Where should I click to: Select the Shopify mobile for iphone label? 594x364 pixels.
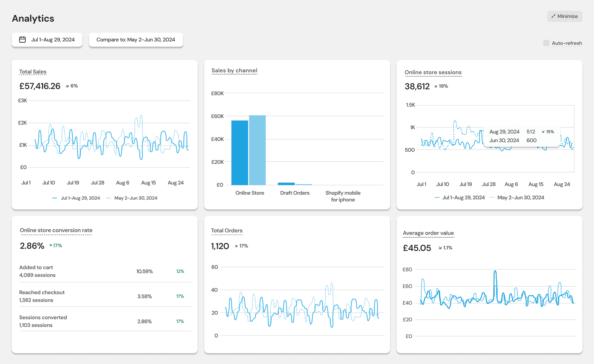(x=343, y=196)
